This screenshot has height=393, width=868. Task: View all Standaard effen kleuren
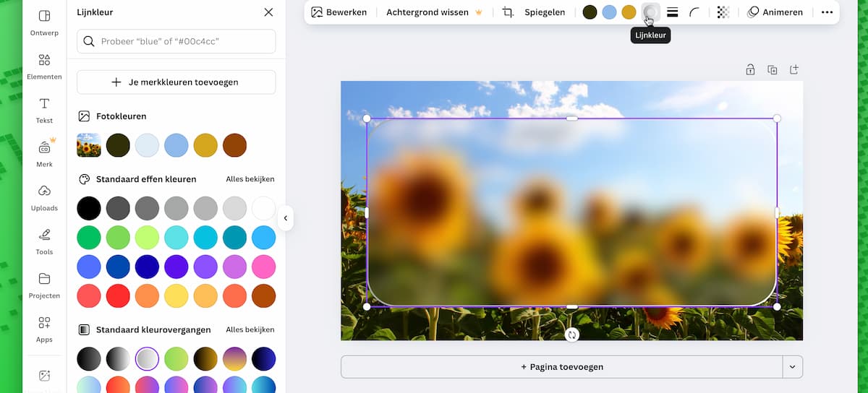coord(250,179)
